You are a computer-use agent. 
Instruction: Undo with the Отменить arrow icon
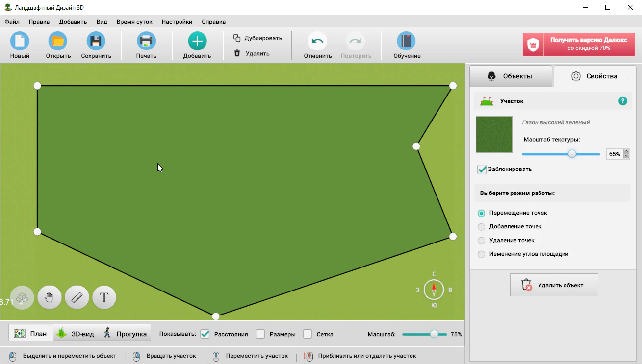point(317,42)
